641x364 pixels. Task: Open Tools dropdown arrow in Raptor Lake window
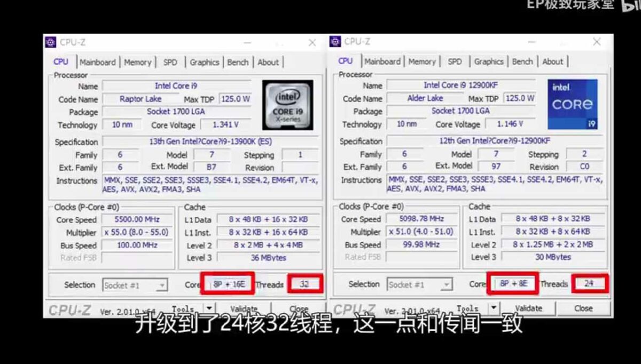tap(209, 308)
